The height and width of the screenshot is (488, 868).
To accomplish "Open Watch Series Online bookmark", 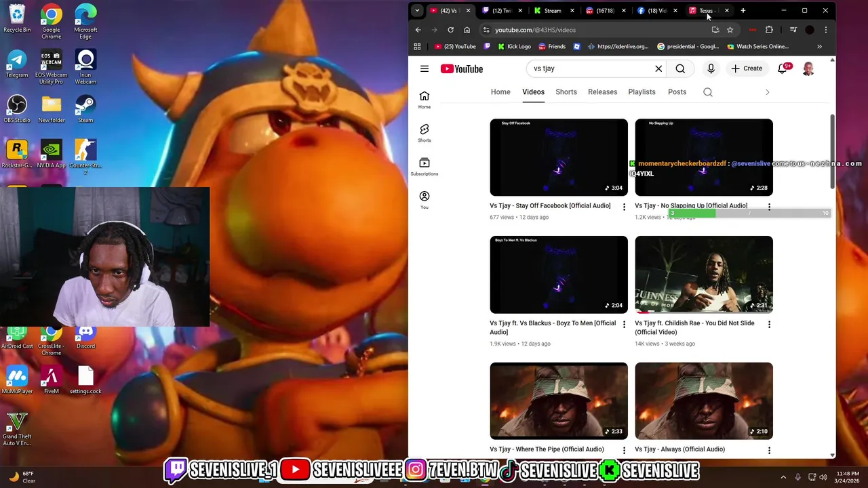I will 757,47.
